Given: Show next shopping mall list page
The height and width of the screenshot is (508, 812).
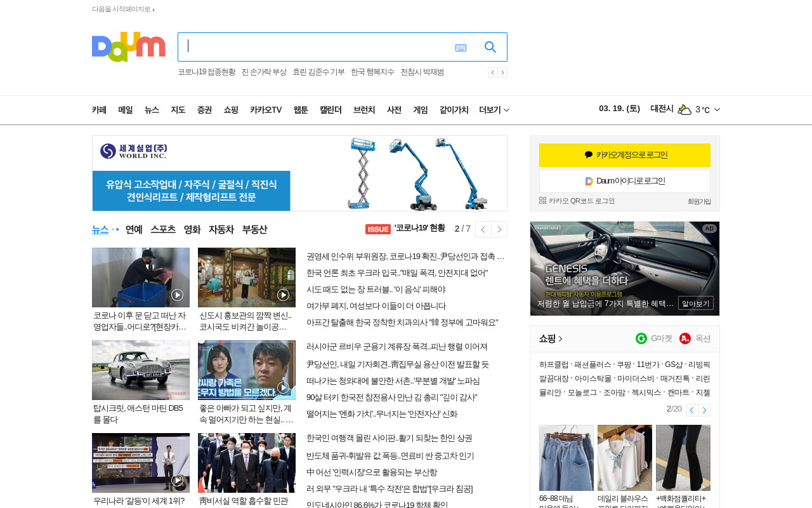Looking at the screenshot, I should point(704,410).
